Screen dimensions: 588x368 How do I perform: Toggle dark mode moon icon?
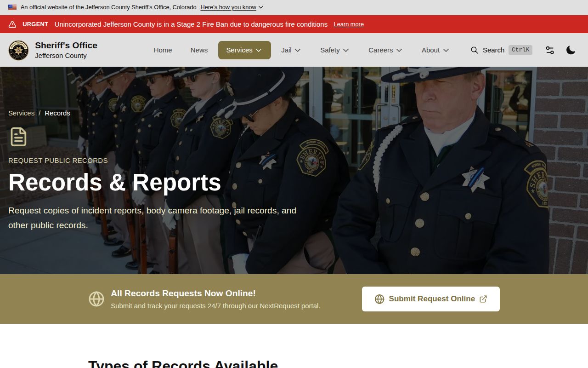571,50
